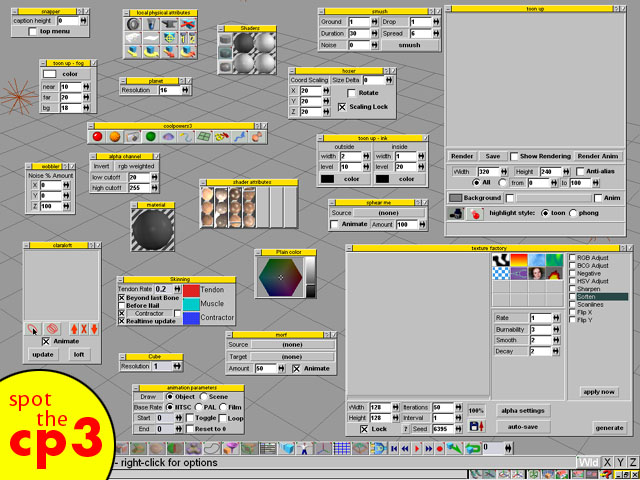Screen dimensions: 640x480
Task: Click the stepper beside Cube Resolution
Action: click(x=177, y=367)
